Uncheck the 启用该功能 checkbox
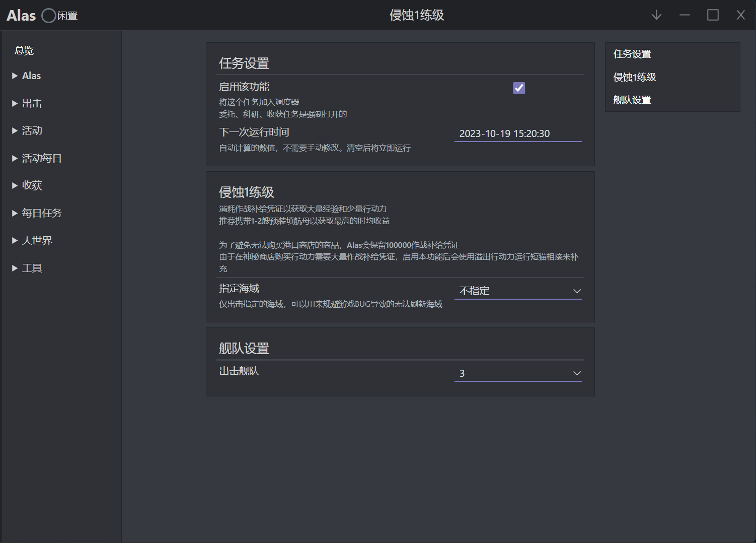The height and width of the screenshot is (543, 756). coord(518,88)
